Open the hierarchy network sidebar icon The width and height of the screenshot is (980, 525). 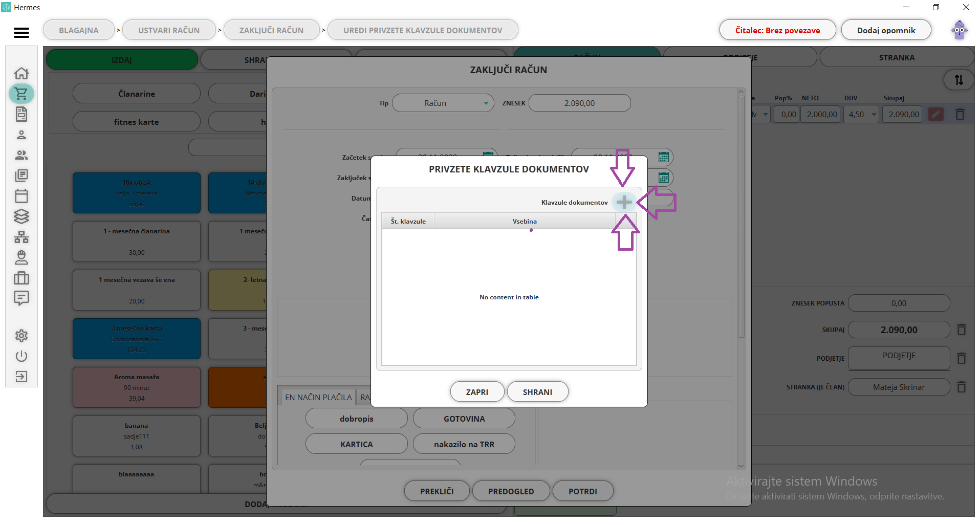21,237
